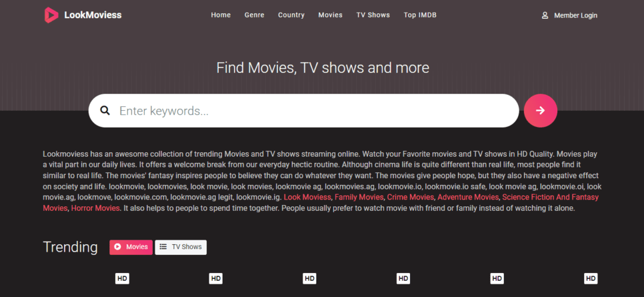Select the Trending Movies tab

131,247
